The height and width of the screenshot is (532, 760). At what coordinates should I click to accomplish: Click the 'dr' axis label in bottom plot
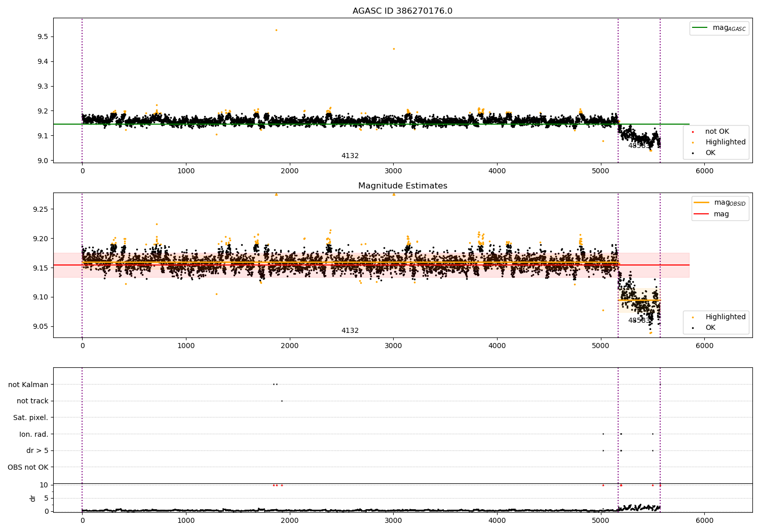(x=33, y=498)
